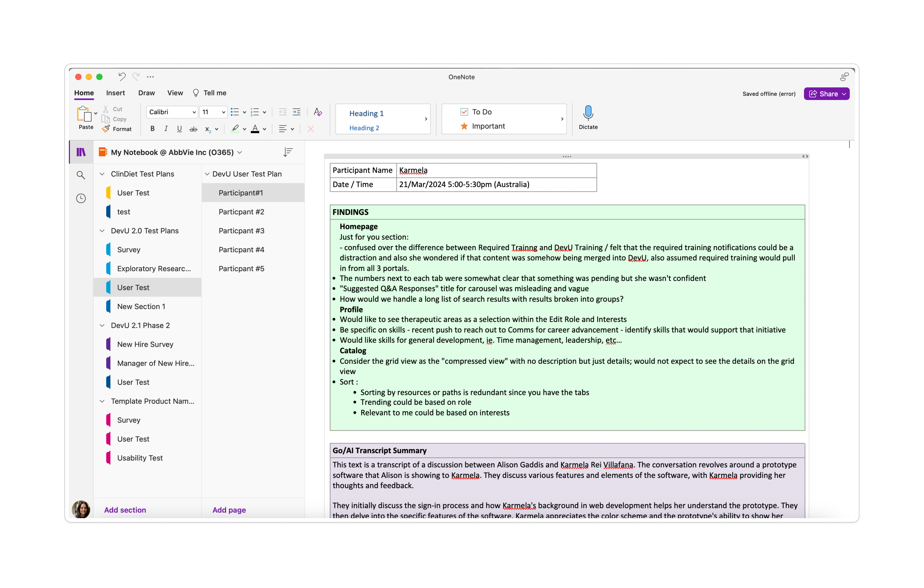Toggle italic formatting

(x=166, y=129)
